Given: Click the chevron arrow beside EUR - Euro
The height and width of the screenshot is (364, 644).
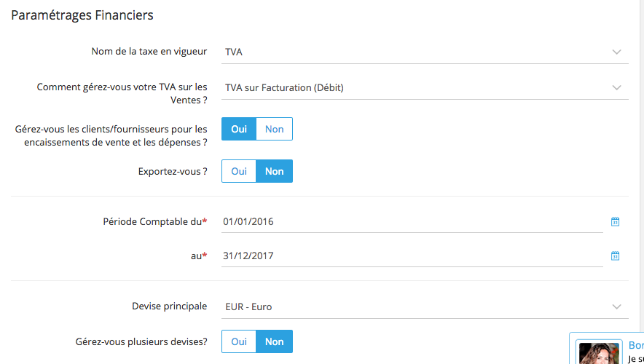Looking at the screenshot, I should tap(616, 307).
